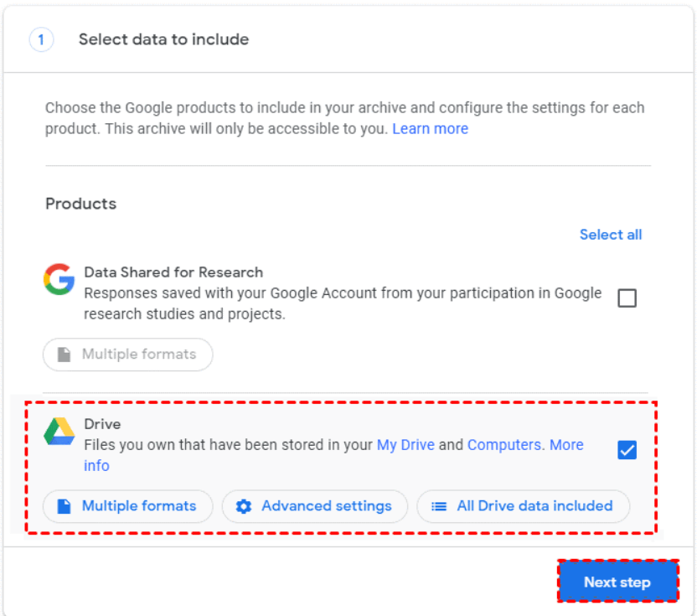Open the Learn more link

[x=430, y=128]
